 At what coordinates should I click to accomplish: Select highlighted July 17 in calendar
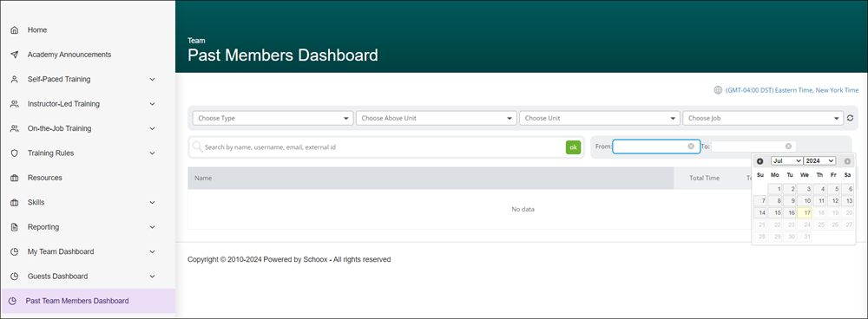[804, 213]
